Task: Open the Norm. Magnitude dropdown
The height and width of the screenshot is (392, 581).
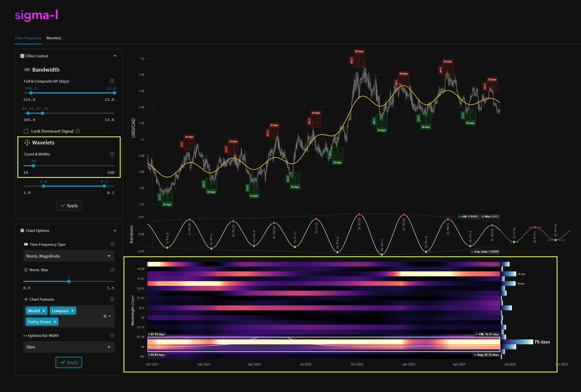Action: tap(69, 256)
